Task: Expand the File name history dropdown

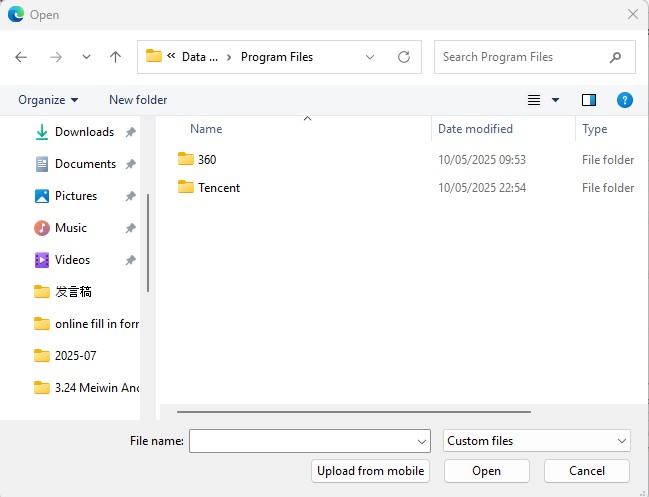Action: [x=422, y=441]
